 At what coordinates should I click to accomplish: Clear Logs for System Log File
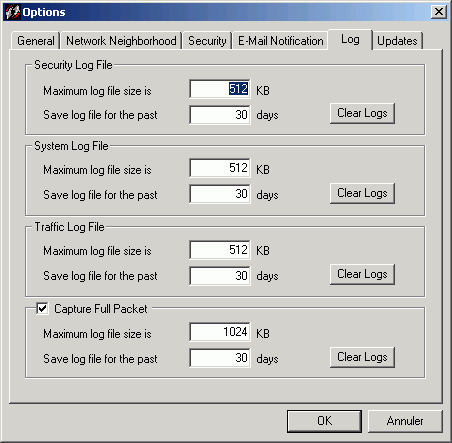point(362,193)
